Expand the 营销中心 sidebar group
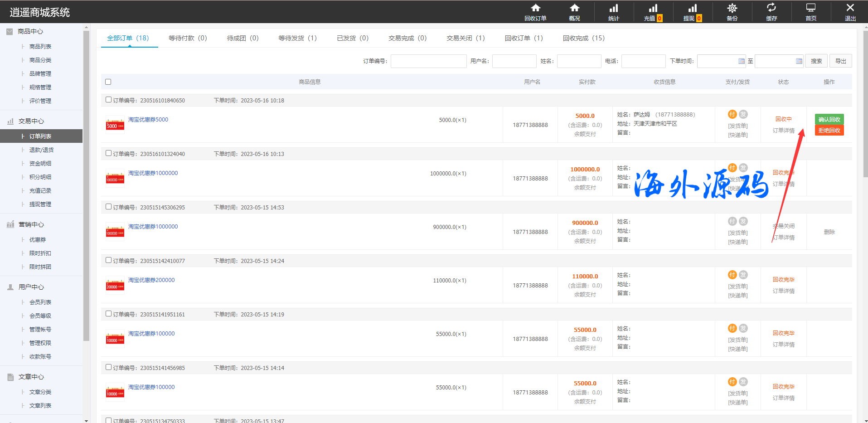Image resolution: width=868 pixels, height=423 pixels. (x=31, y=224)
